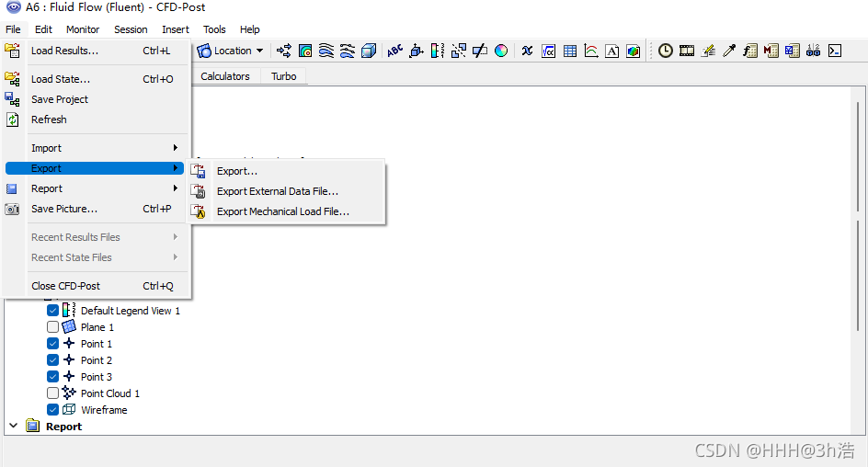The height and width of the screenshot is (467, 868).
Task: Click the Instance Transform toolbar icon
Action: [458, 51]
